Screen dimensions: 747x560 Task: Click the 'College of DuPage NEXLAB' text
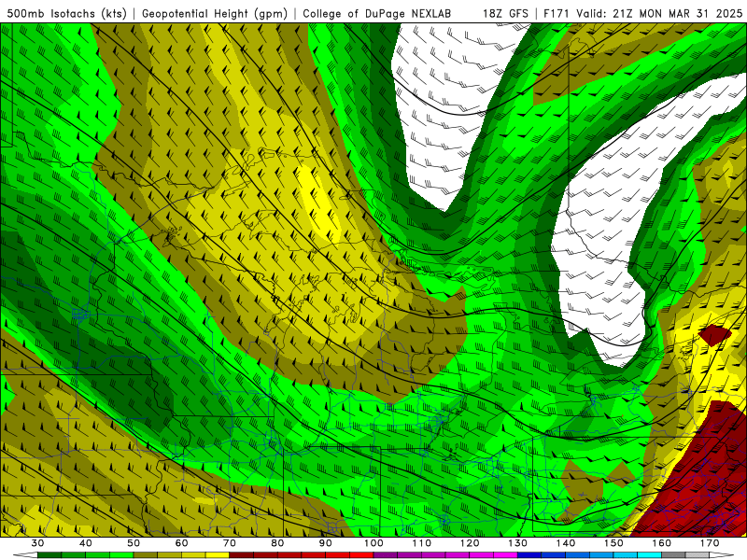tap(377, 14)
